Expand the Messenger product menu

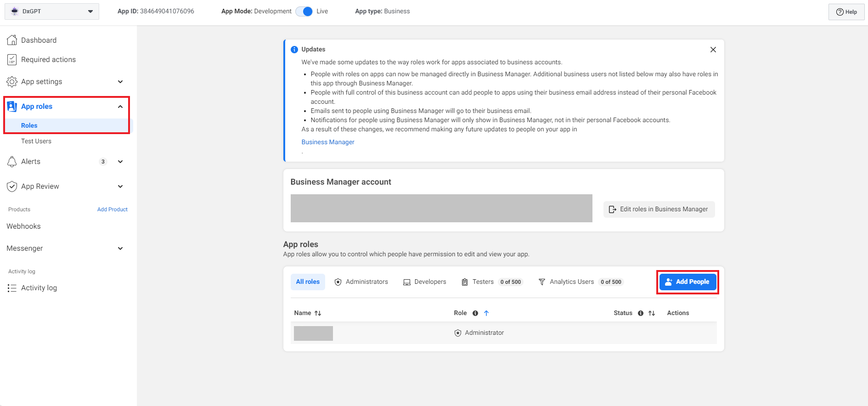point(120,248)
